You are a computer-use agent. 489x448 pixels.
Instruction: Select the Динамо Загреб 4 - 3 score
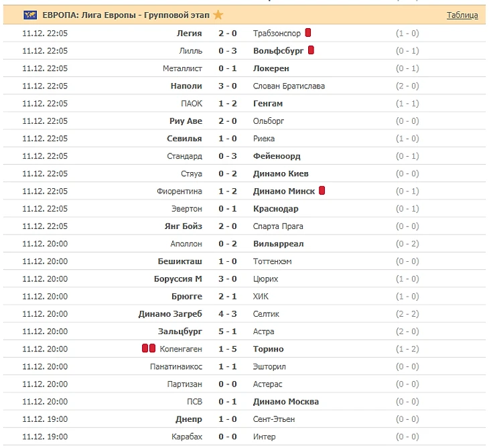click(228, 314)
